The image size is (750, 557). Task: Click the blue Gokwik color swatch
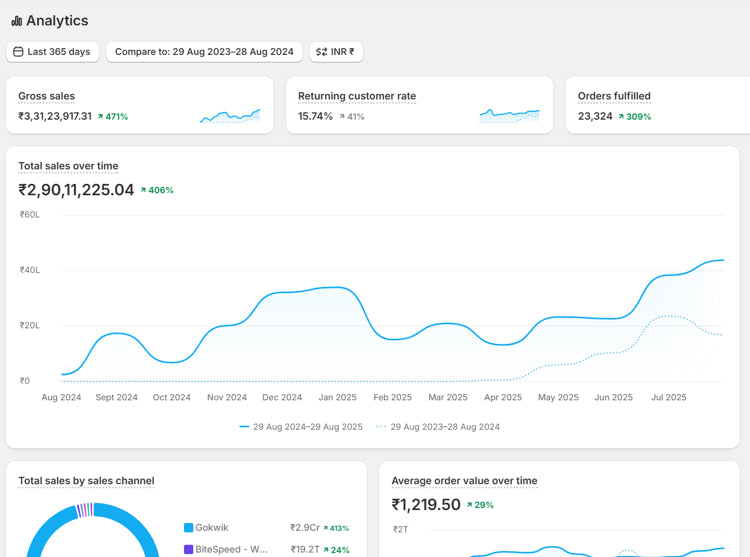coord(188,528)
